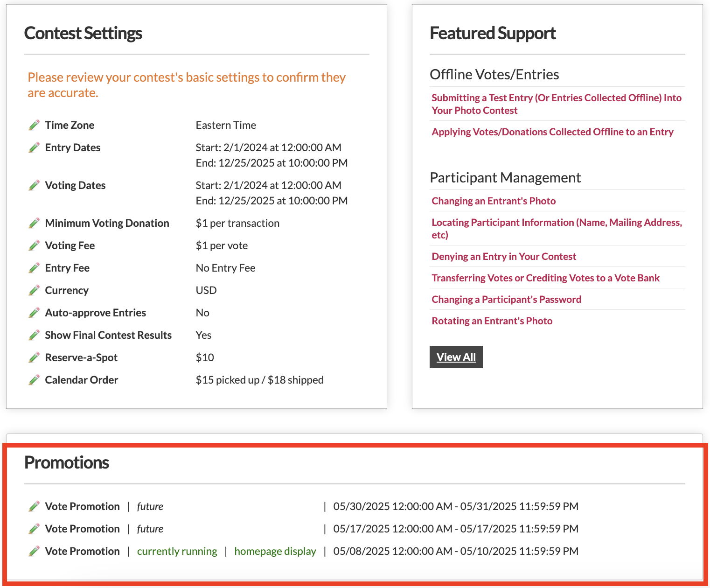The height and width of the screenshot is (588, 710).
Task: Open Applying Votes/Donations Collected Offline link
Action: pos(552,132)
